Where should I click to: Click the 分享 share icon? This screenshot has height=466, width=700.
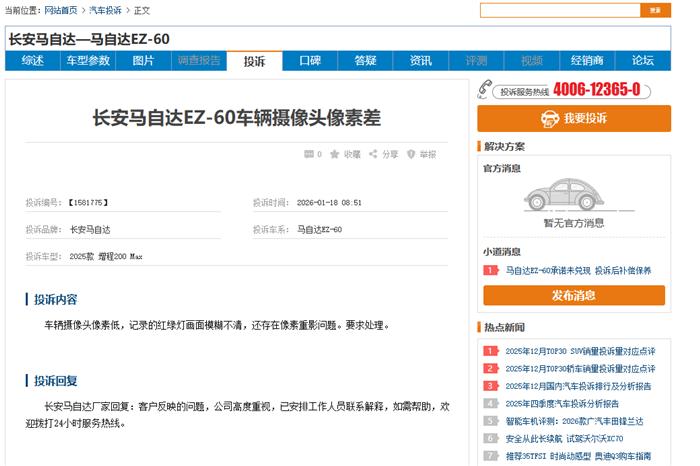click(373, 155)
